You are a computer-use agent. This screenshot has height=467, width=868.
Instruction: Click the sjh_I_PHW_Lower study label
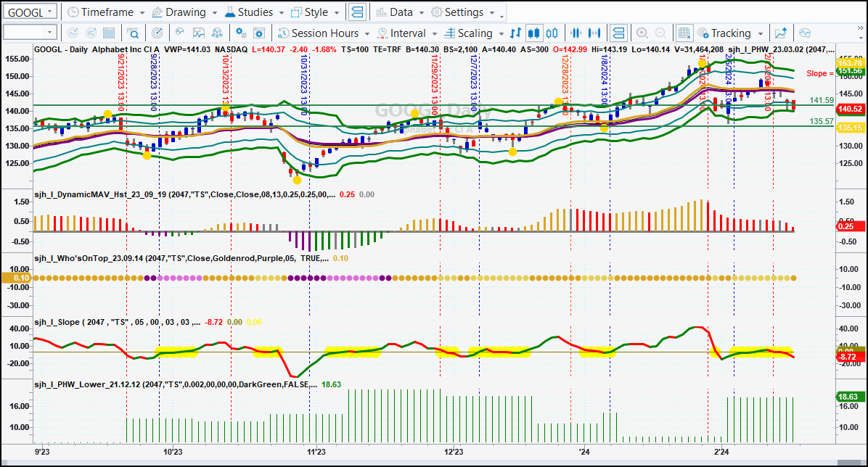point(176,384)
